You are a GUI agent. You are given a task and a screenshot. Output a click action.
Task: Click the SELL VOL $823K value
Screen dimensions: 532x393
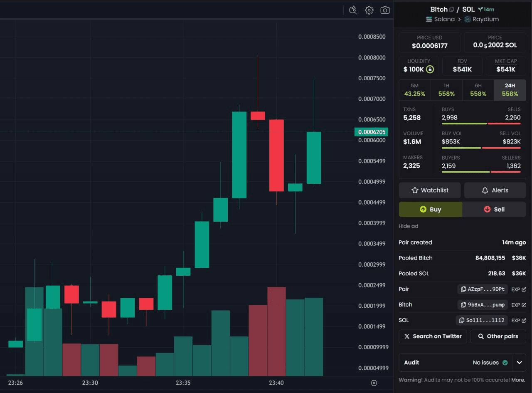(x=512, y=142)
